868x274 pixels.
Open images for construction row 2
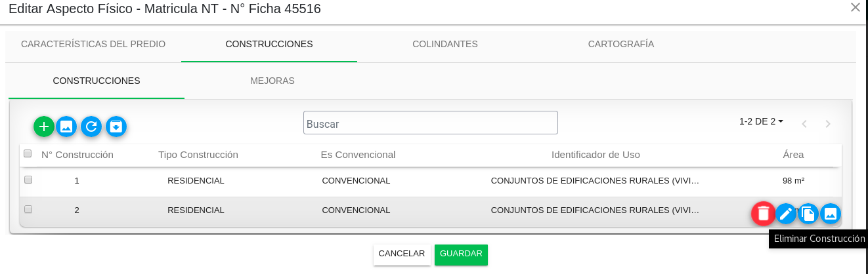click(x=831, y=213)
